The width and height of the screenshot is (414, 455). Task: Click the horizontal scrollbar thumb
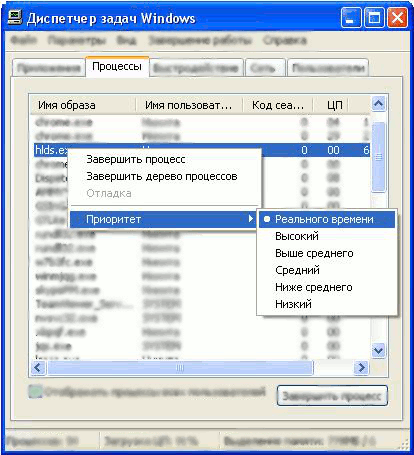[180, 368]
